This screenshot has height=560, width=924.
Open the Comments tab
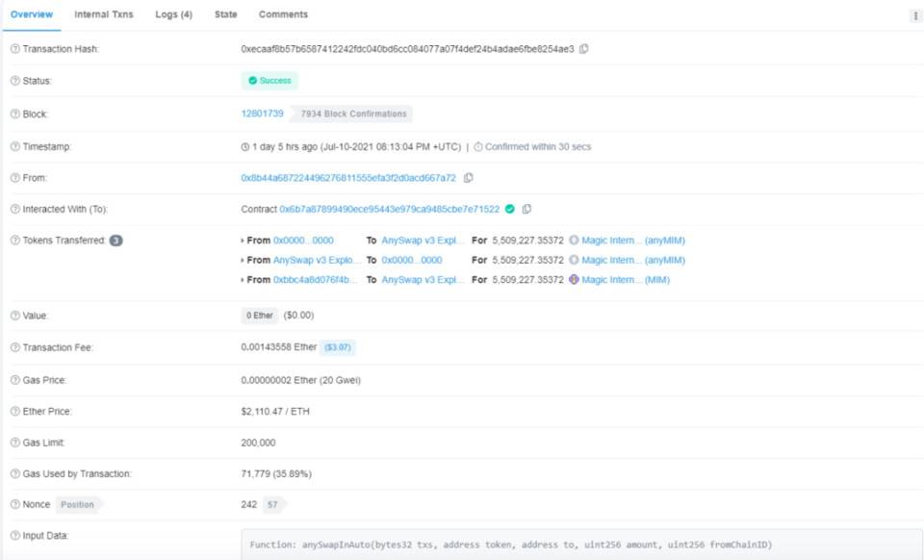point(283,14)
